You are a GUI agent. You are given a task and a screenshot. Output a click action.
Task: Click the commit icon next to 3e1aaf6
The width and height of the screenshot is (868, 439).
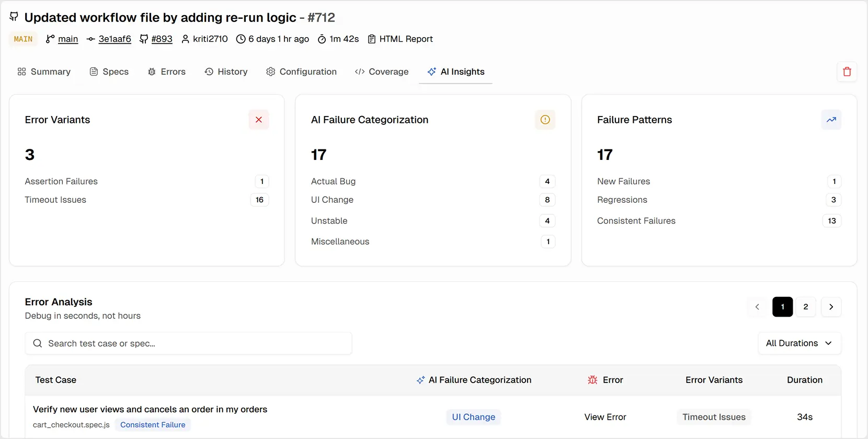[x=91, y=39]
